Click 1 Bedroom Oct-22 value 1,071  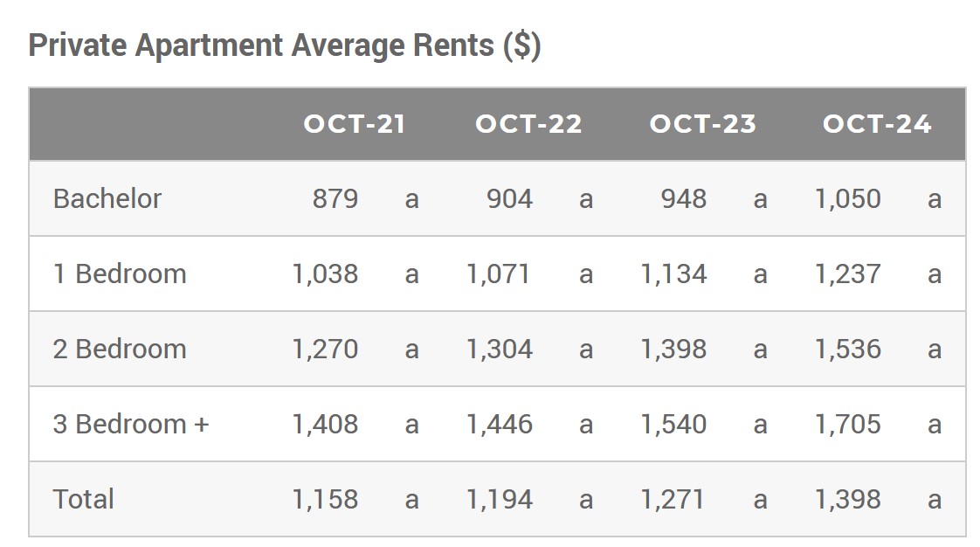click(x=499, y=273)
